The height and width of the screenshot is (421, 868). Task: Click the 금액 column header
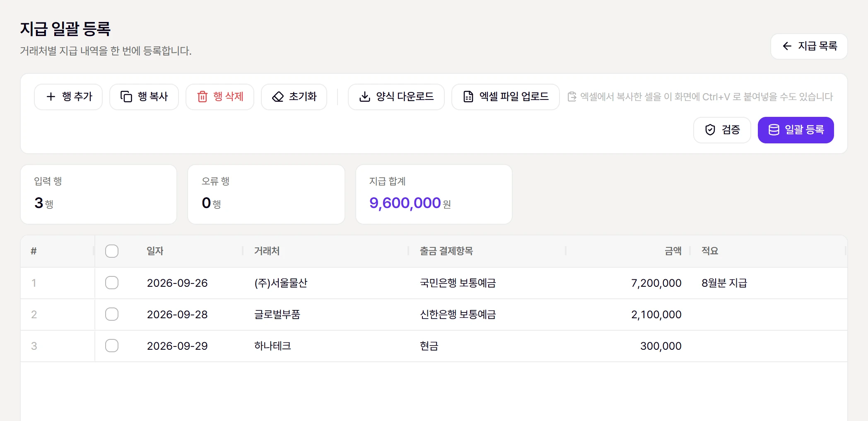[x=673, y=251]
